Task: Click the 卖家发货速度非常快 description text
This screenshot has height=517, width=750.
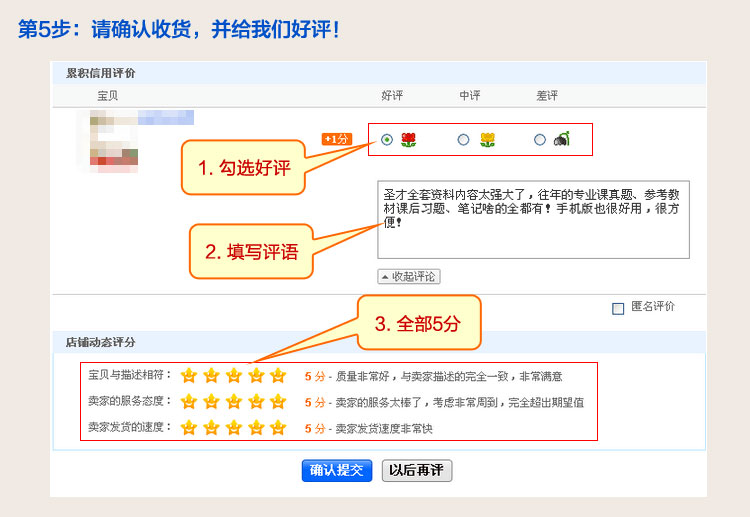Action: [384, 429]
